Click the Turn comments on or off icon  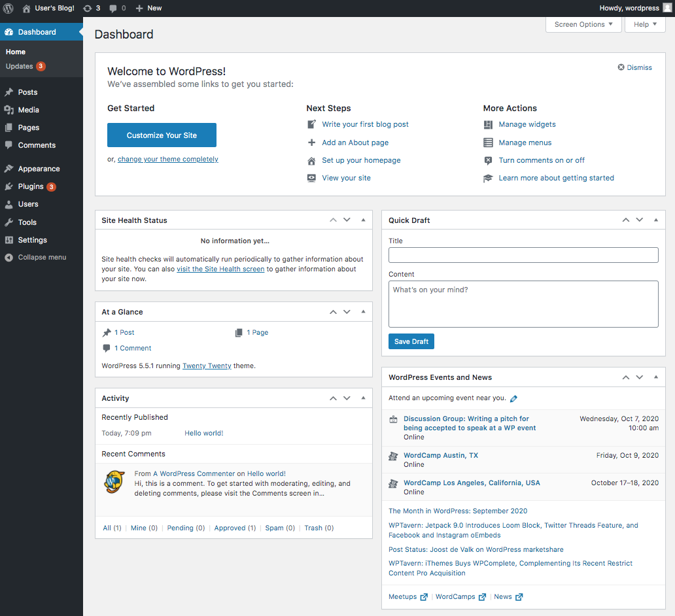pyautogui.click(x=488, y=161)
